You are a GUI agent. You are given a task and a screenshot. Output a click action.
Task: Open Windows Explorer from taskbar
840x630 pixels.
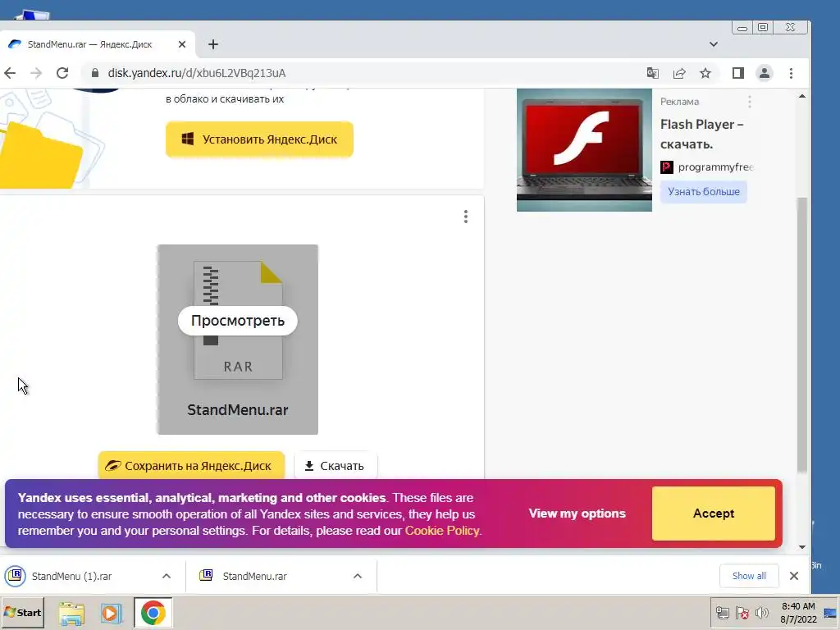pos(72,613)
